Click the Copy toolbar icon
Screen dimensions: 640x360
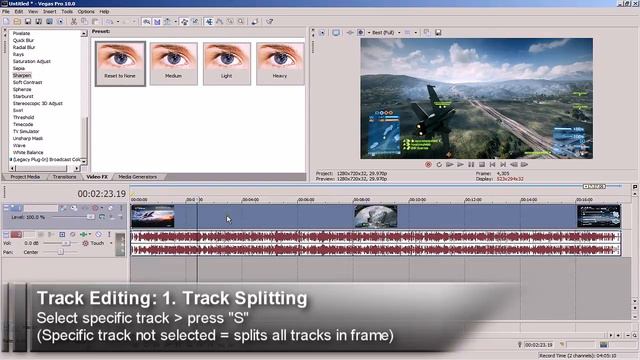pos(84,21)
